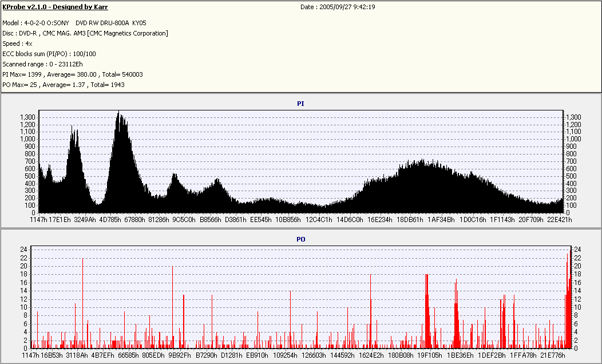Click the ECC blocks sum value line
Viewport: 602px width, 364px height.
point(49,54)
